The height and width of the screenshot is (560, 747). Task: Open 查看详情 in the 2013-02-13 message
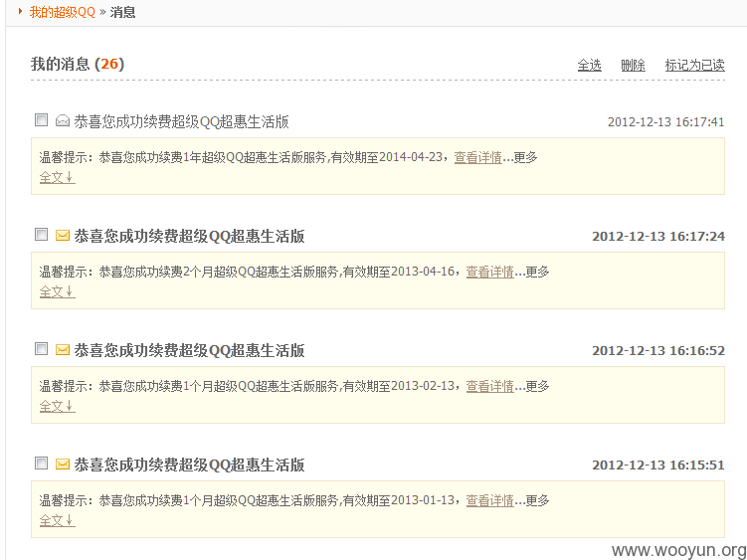[x=489, y=386]
